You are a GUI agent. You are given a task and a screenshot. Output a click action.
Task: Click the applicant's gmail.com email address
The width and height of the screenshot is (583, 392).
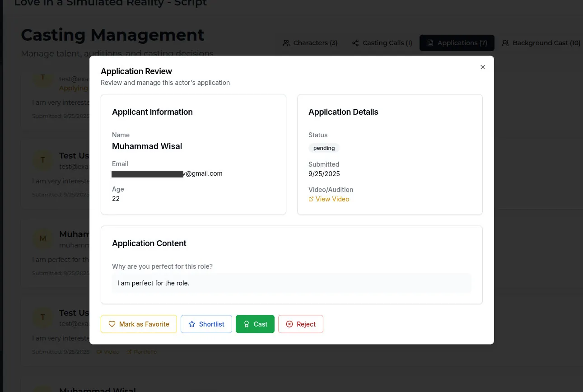click(167, 173)
